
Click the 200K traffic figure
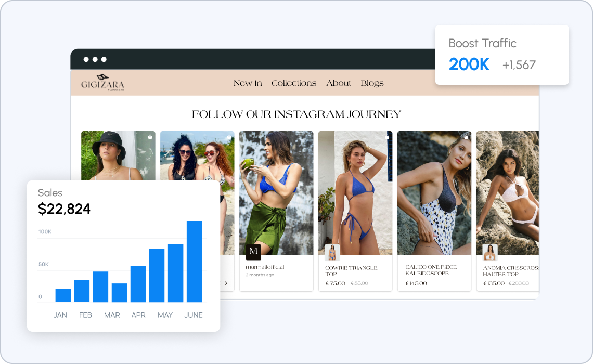point(469,64)
